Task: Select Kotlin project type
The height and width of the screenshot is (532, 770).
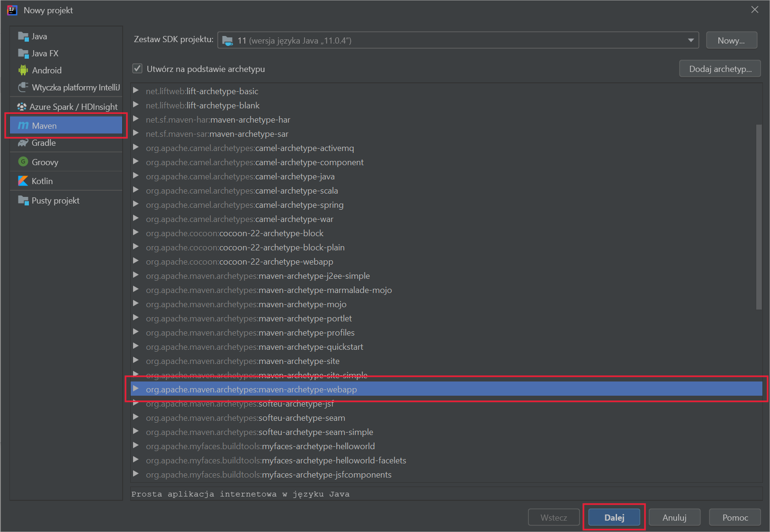Action: (x=66, y=181)
